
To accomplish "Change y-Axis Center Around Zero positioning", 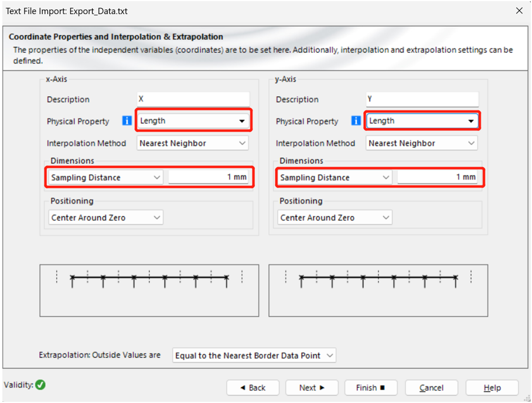I will click(335, 218).
